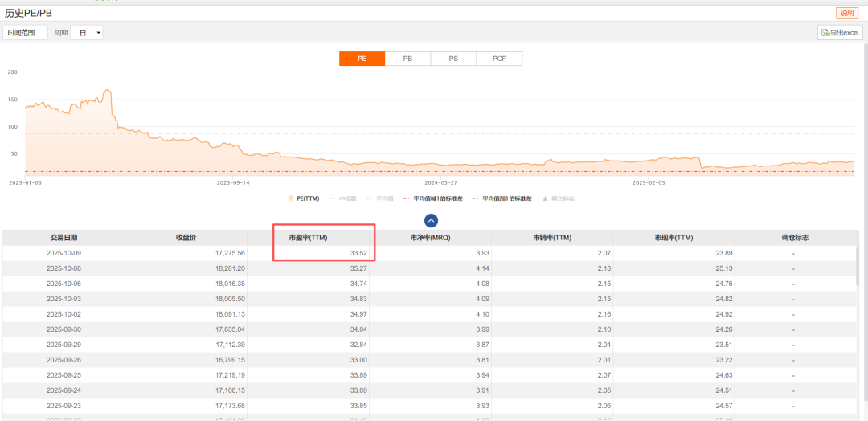Viewport: 868px width, 421px height.
Task: Select the 2025-09-25 date cell
Action: [63, 375]
